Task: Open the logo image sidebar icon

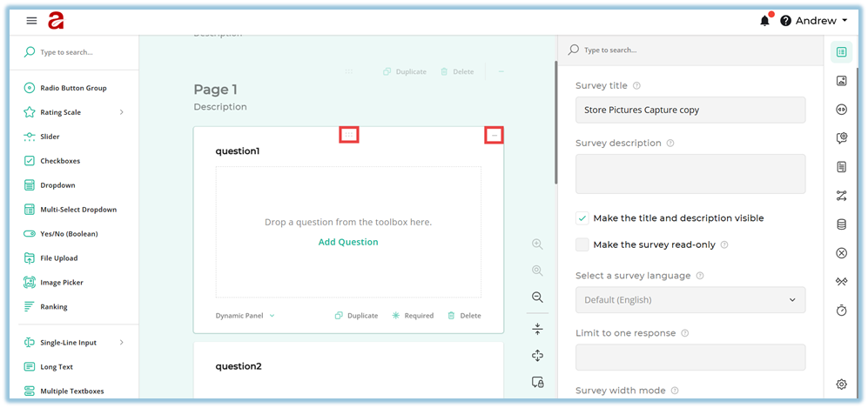Action: coord(841,81)
